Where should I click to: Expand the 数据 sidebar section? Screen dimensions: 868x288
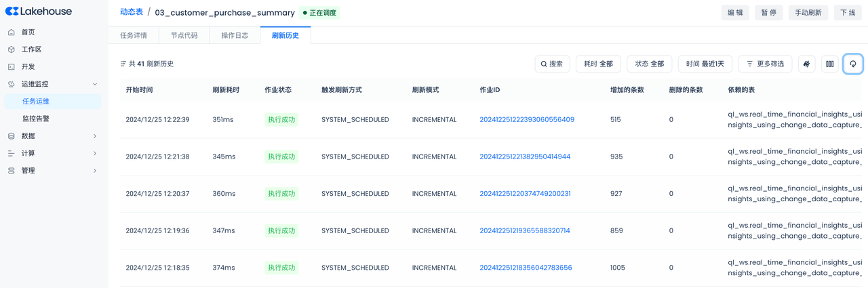pos(94,136)
